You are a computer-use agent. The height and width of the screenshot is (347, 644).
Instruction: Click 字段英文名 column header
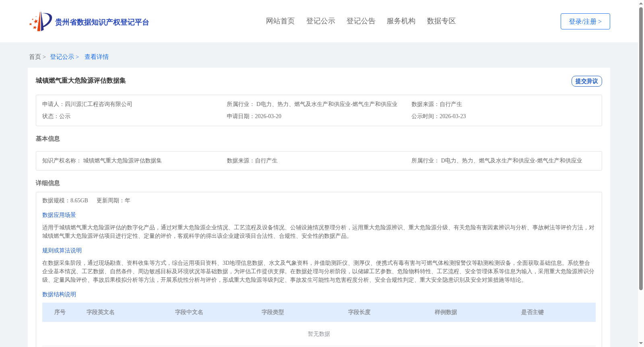(x=101, y=312)
